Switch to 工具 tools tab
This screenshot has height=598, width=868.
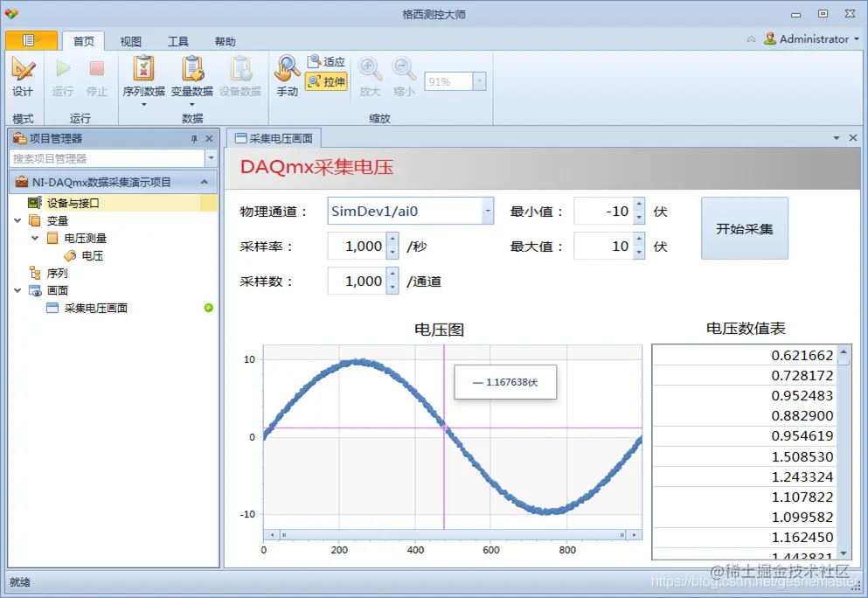click(177, 41)
